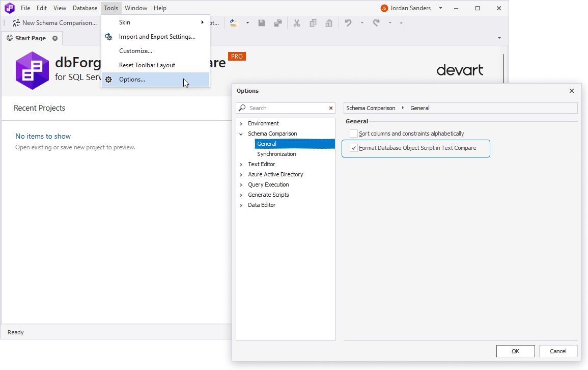Expand the Environment tree node

pos(241,123)
